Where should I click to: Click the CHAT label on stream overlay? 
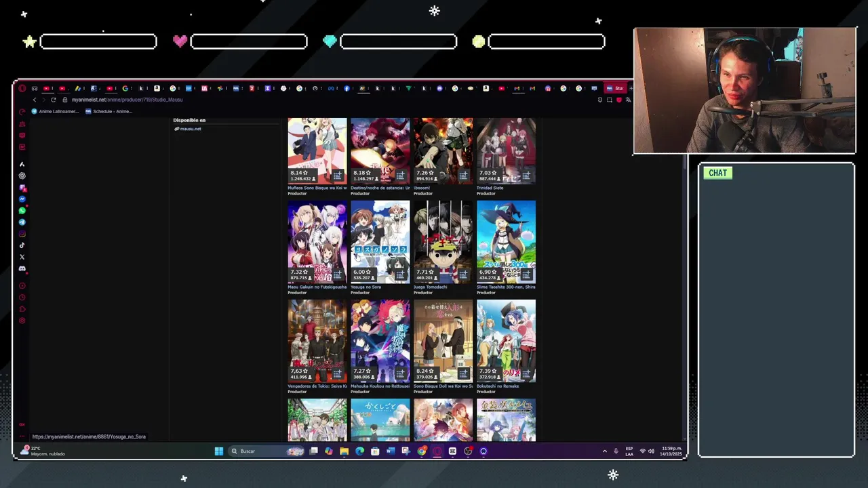[717, 173]
